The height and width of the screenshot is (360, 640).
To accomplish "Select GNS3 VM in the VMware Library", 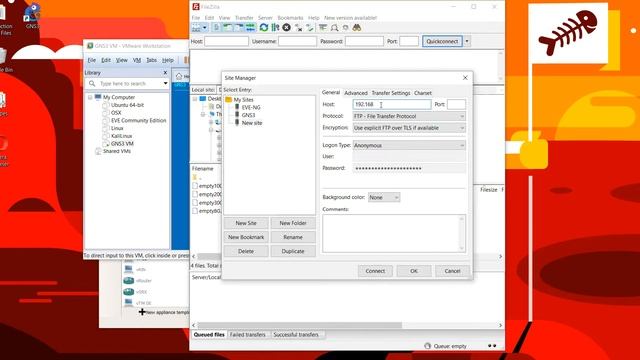I will [122, 144].
